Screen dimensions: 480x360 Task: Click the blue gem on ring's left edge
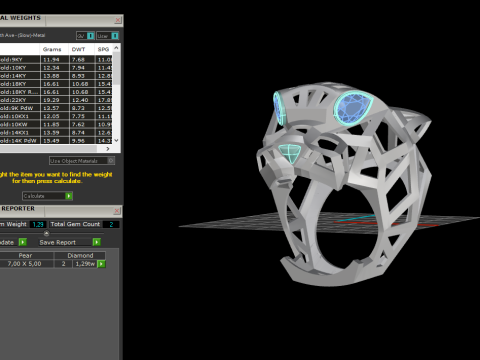click(x=279, y=108)
